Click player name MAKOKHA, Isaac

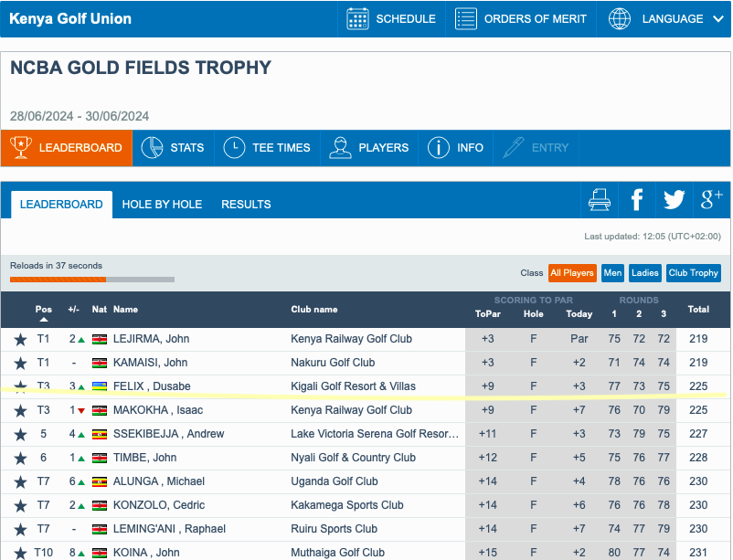coord(158,410)
